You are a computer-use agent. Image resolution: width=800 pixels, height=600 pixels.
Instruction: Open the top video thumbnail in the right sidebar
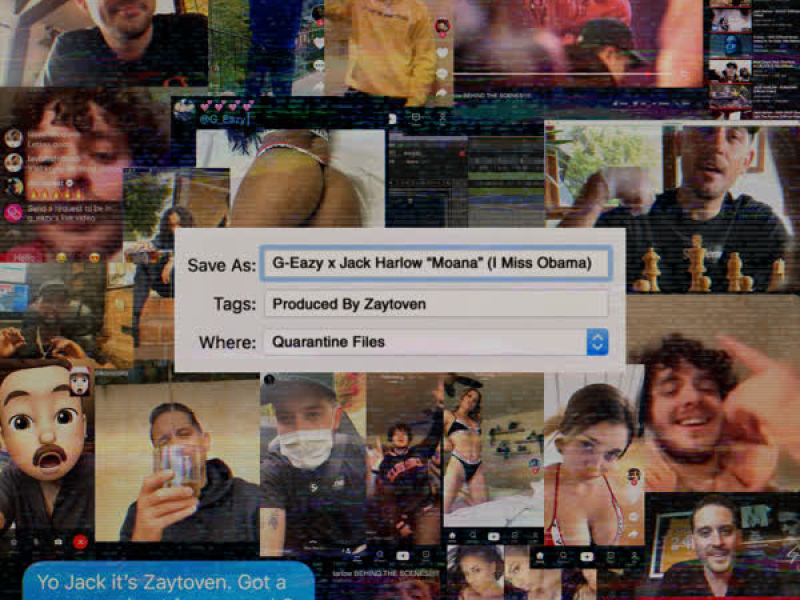[x=730, y=19]
